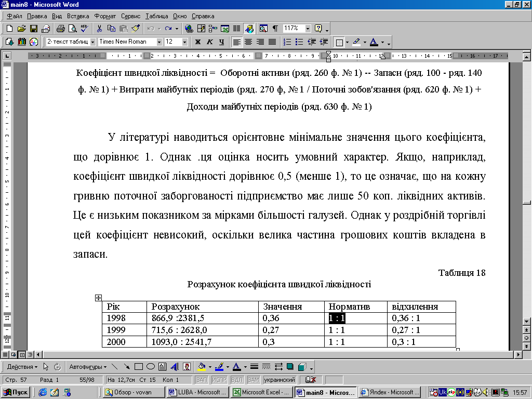The image size is (532, 399).
Task: Send document by e-mail icon
Action: (46, 29)
